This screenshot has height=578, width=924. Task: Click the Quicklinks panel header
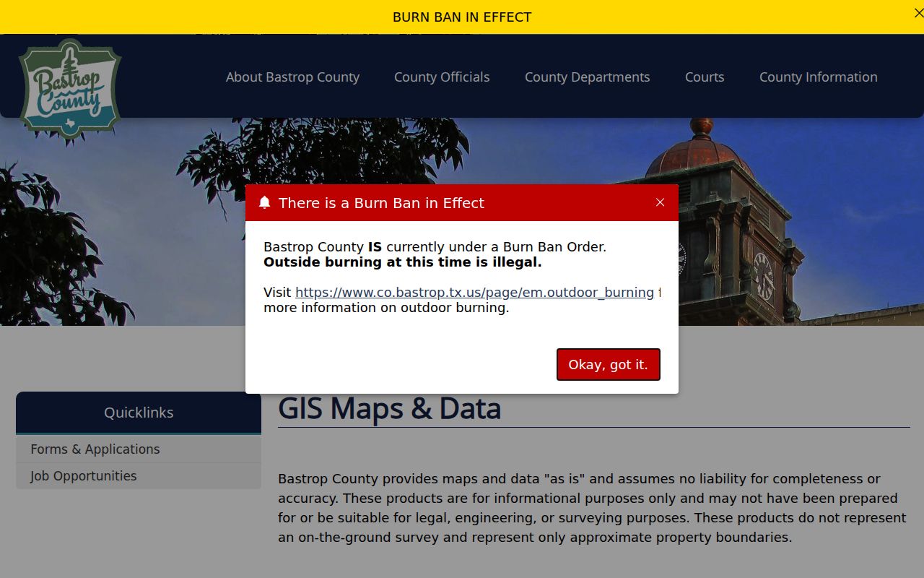139,413
